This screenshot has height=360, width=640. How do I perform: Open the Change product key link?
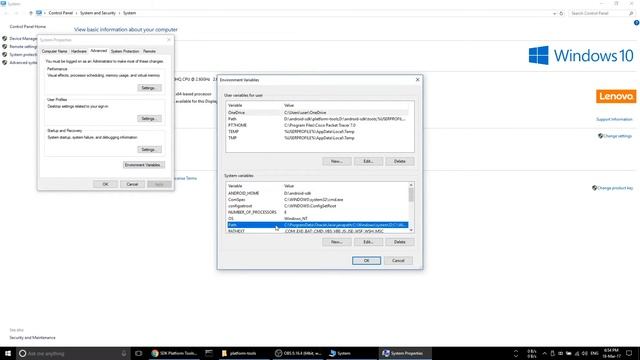click(x=616, y=188)
